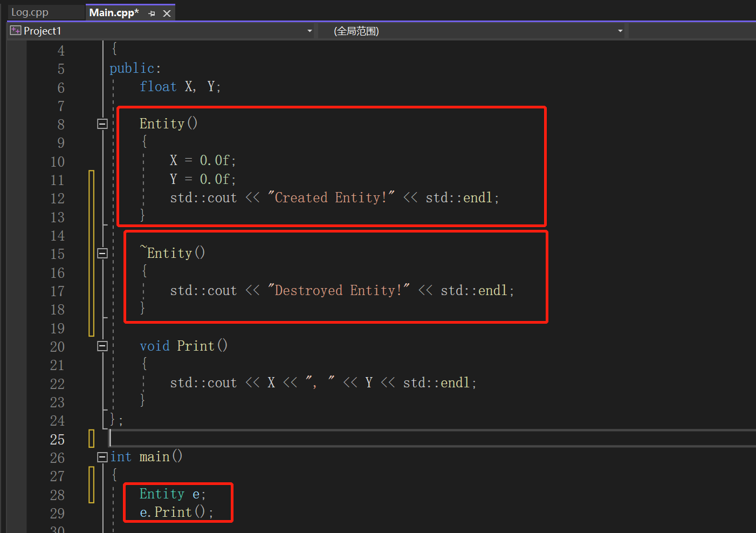Click the "Created Entity!" string literal
Screen dimensions: 756x533
(x=331, y=197)
